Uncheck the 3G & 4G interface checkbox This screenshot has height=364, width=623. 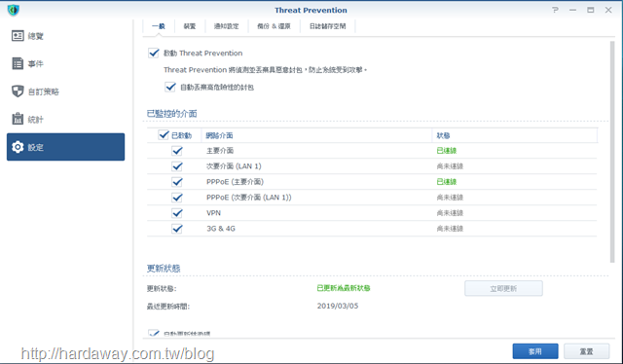(x=177, y=229)
